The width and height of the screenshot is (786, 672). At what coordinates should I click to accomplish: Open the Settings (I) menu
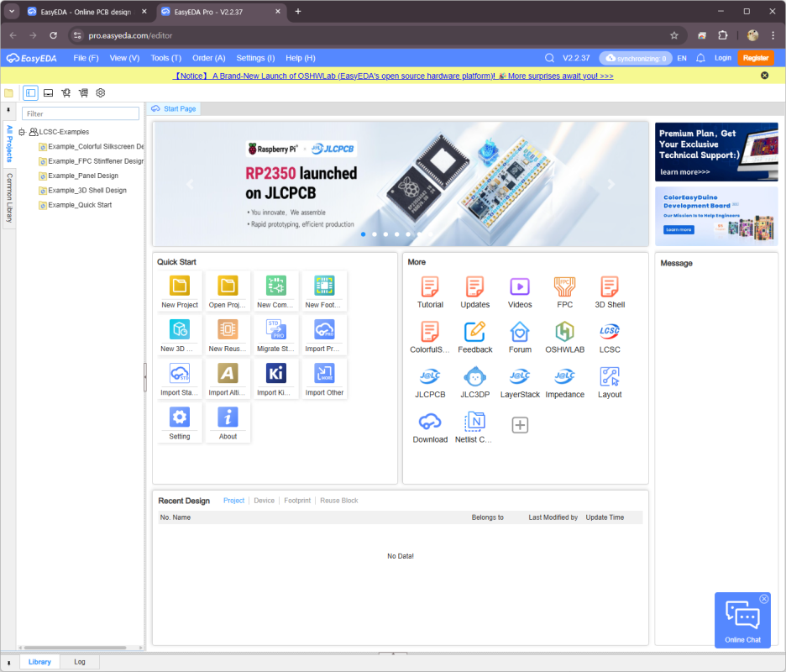click(255, 58)
